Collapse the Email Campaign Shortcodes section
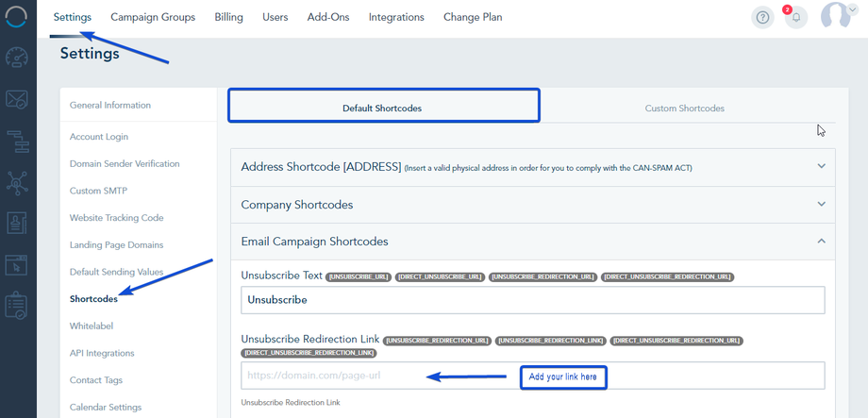The width and height of the screenshot is (868, 418). tap(821, 242)
